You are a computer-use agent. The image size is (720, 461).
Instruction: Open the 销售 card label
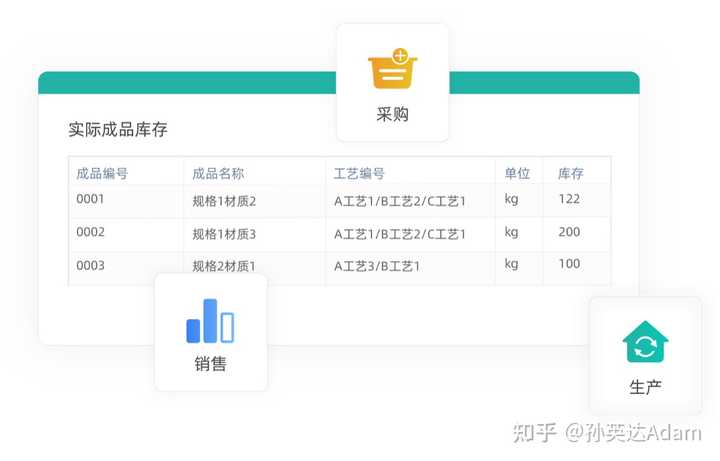(x=210, y=364)
